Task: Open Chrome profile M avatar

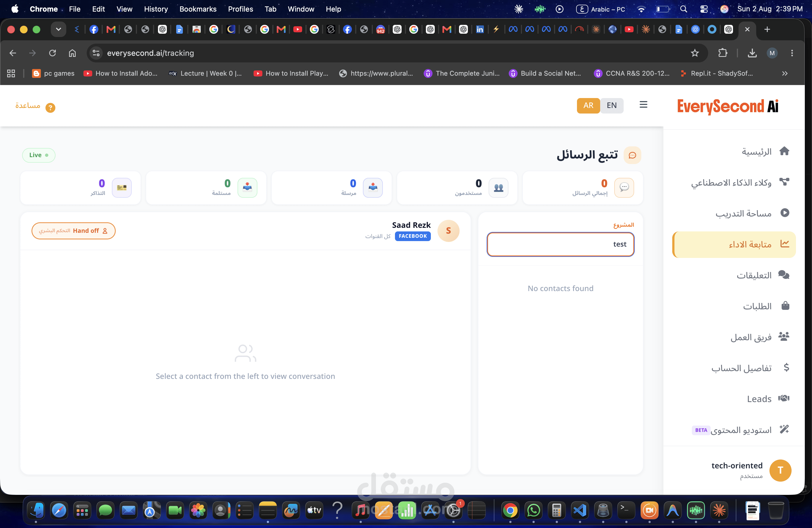Action: pos(772,53)
